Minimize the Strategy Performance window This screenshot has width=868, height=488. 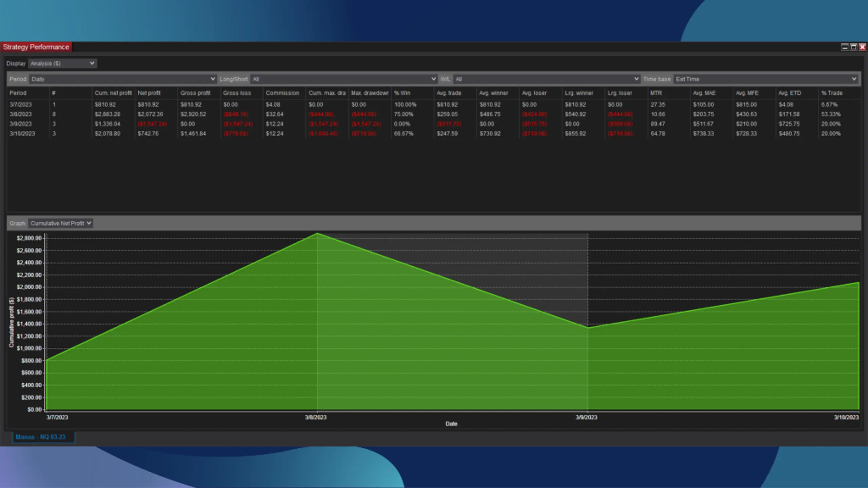845,47
